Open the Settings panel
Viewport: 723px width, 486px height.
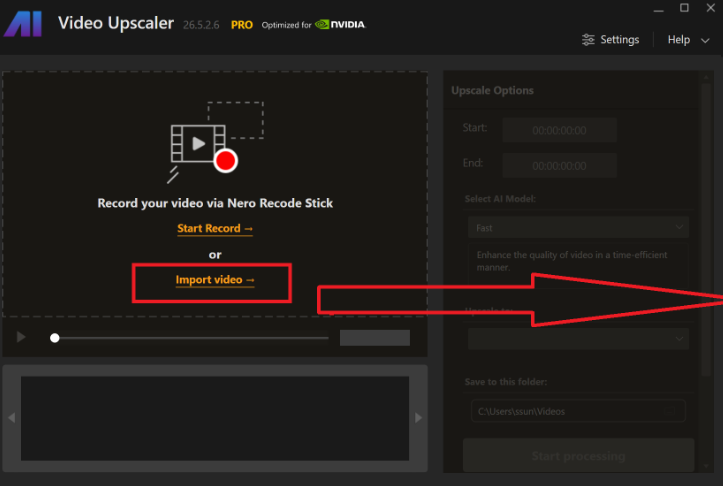610,40
